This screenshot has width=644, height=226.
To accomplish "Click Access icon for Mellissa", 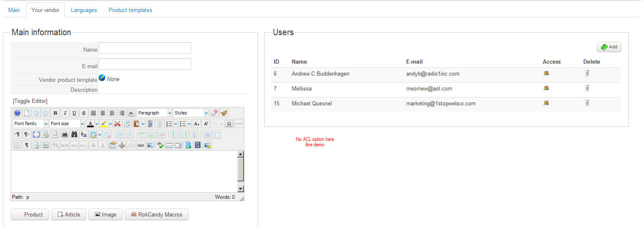I will point(546,88).
